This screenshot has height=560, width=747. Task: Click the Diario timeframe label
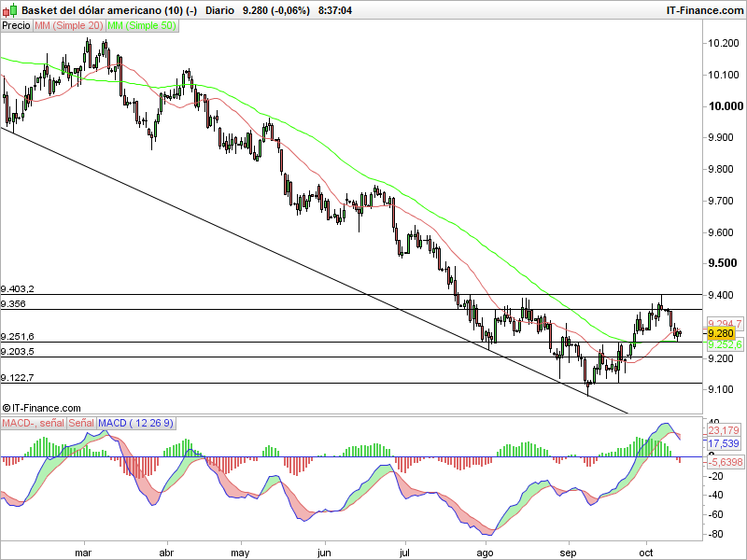[219, 10]
